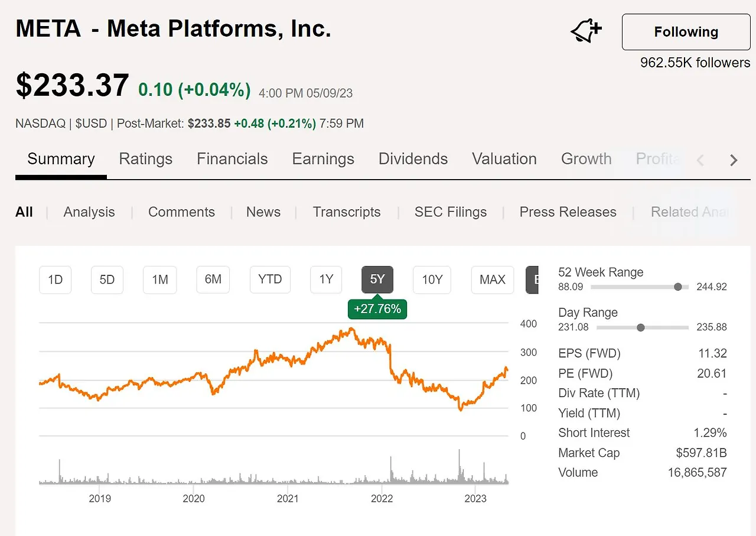
Task: Open the Ratings tab
Action: point(146,159)
